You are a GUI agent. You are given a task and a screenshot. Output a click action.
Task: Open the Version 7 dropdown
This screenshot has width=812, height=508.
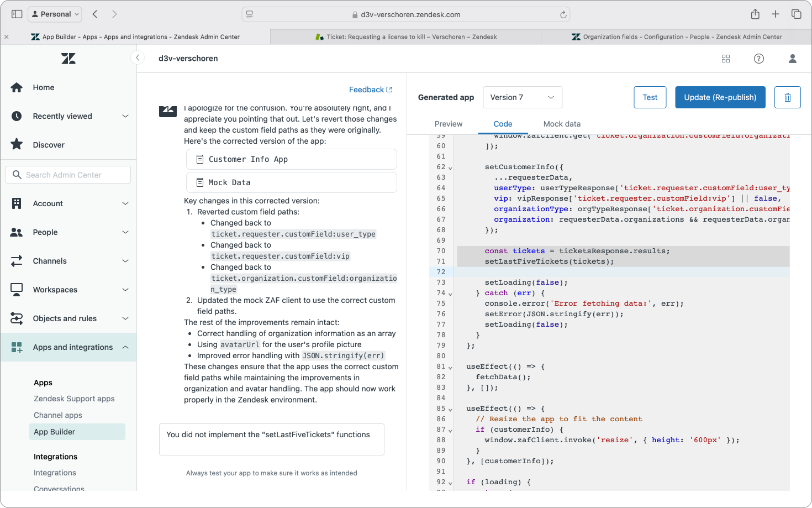[523, 97]
